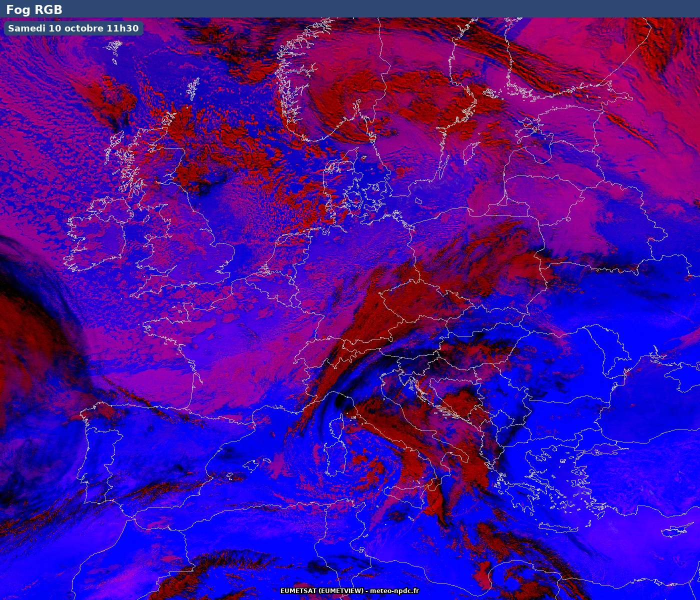Click the "Fog RGB" title text
The width and height of the screenshot is (700, 600).
click(x=34, y=9)
